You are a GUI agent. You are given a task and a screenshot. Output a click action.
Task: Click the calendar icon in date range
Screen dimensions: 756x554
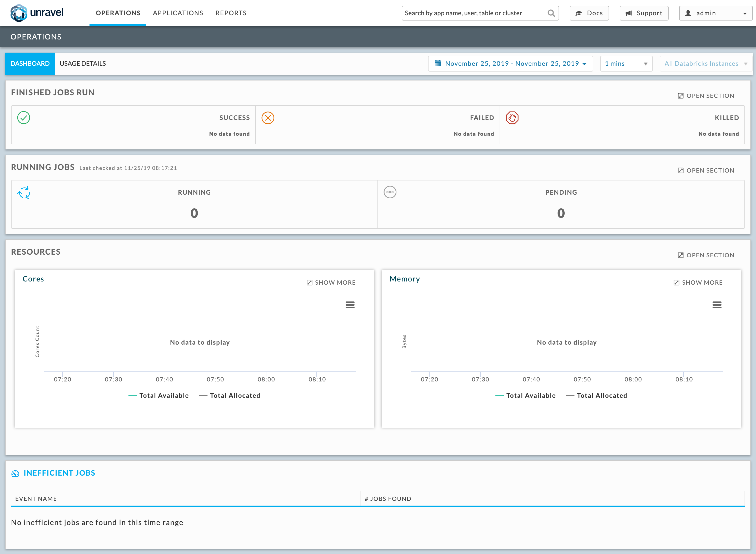pyautogui.click(x=438, y=63)
